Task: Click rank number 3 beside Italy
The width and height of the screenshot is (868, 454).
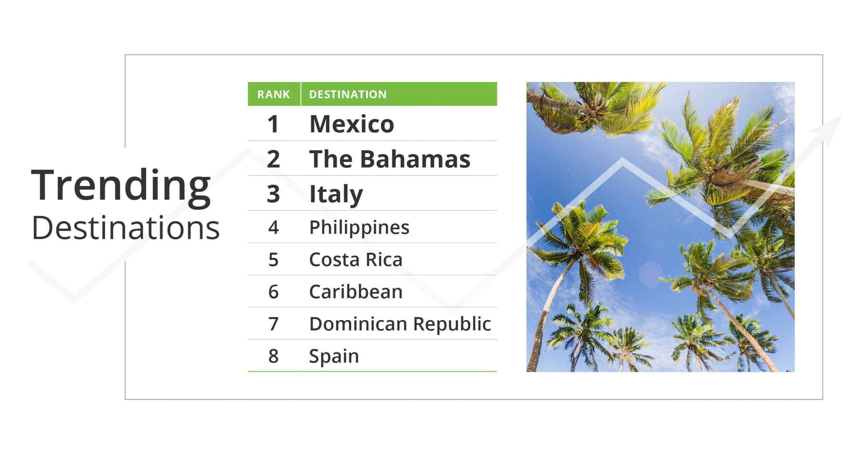Action: pyautogui.click(x=273, y=194)
